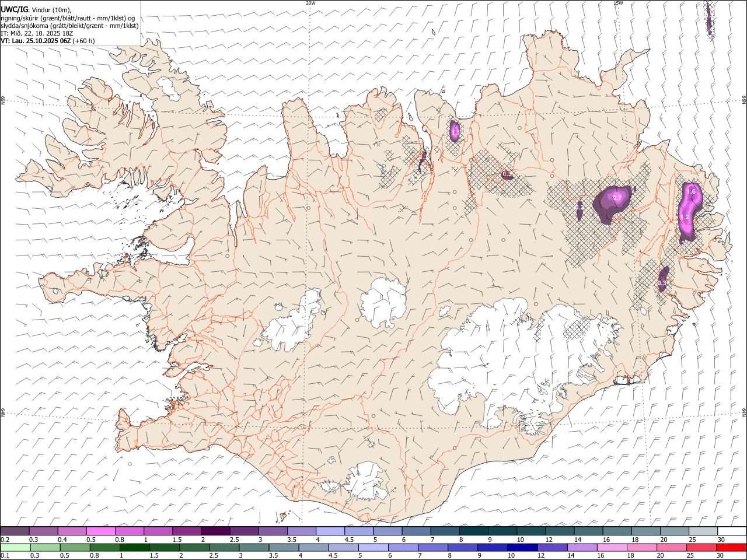Click the 1.6 precipitation value in the east
Screen dimensions: 747x560
[x=692, y=191]
